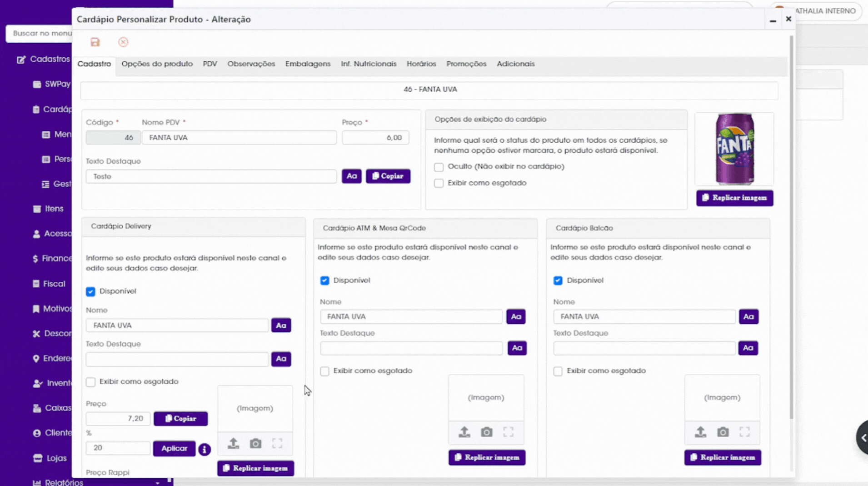Uncheck Disponível in Cardápio Delivery

(x=90, y=291)
